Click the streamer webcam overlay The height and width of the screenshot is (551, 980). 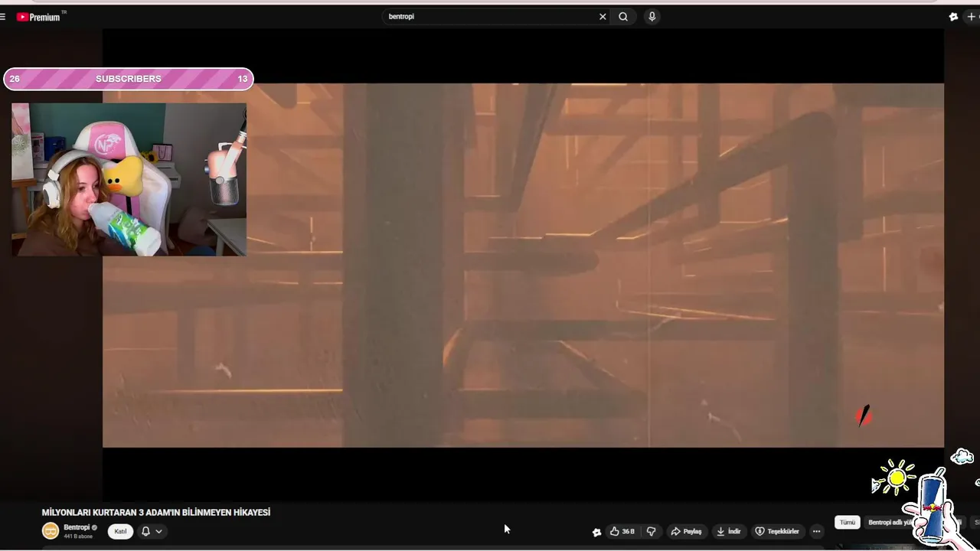[129, 179]
